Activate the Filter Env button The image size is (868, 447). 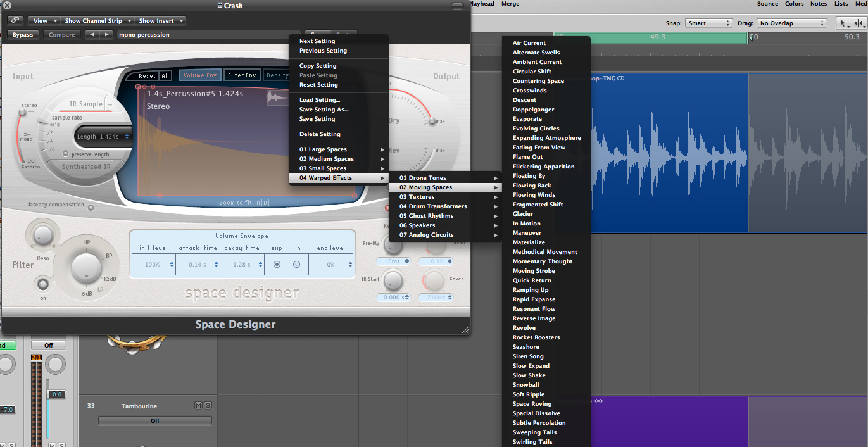click(x=242, y=75)
